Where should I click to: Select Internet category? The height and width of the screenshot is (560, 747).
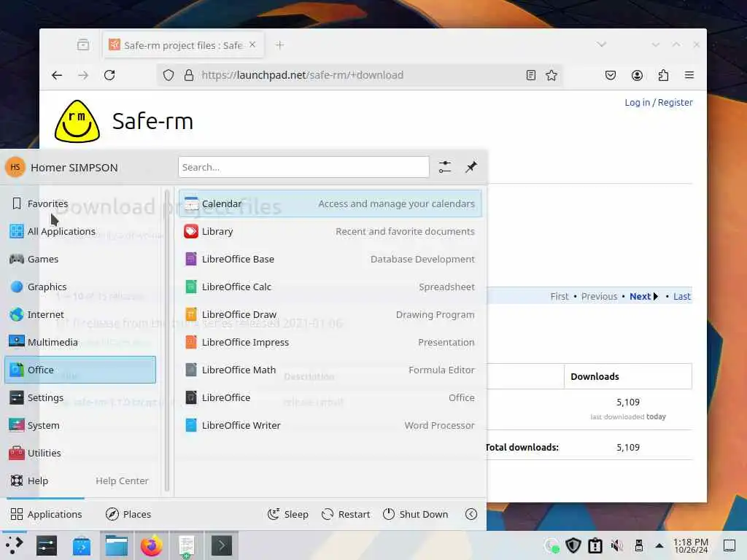point(80,314)
